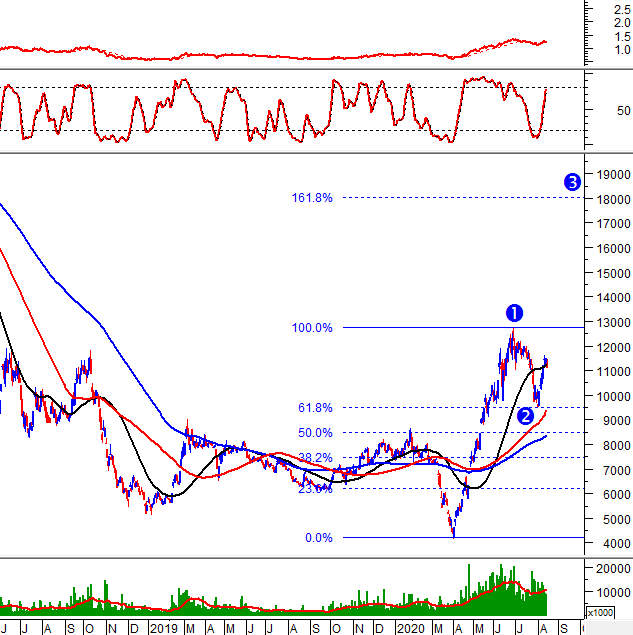Click the 161.8% Fibonacci level label
The image size is (633, 635).
coord(312,198)
